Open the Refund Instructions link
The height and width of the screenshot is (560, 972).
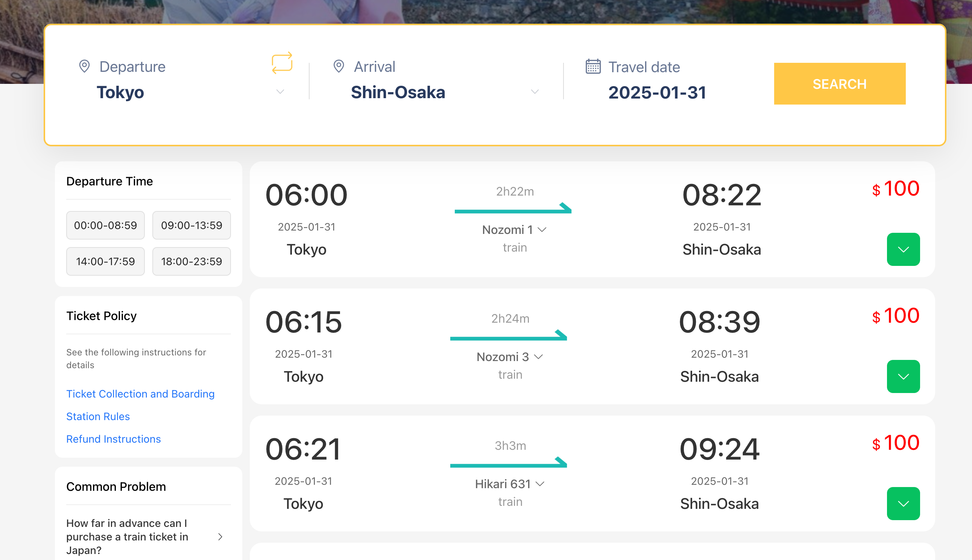114,439
